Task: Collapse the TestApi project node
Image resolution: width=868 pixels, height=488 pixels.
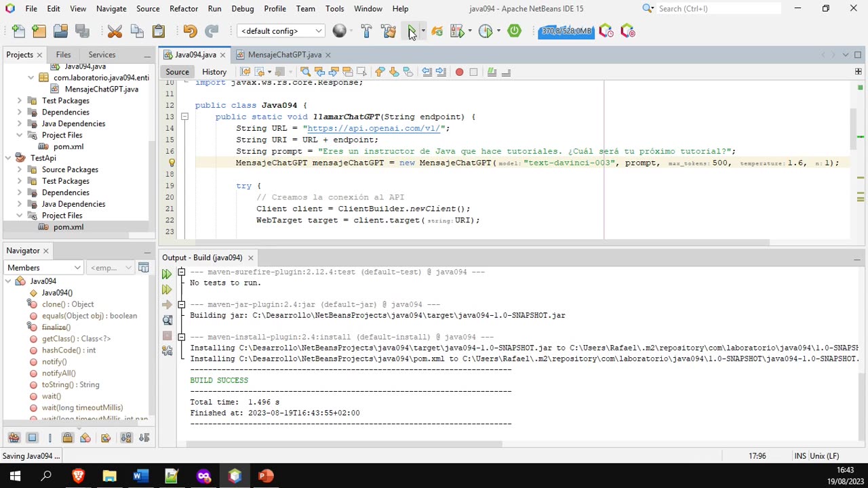Action: (x=7, y=158)
